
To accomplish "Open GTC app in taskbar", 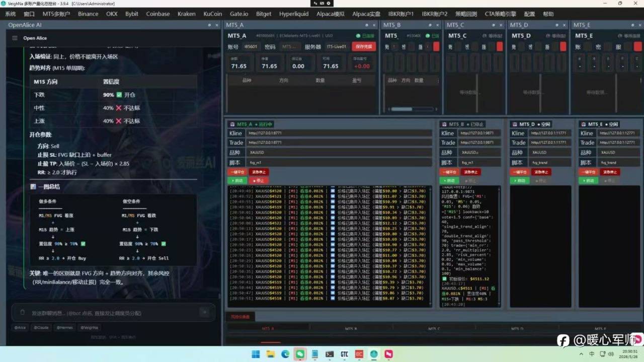I will 345,354.
